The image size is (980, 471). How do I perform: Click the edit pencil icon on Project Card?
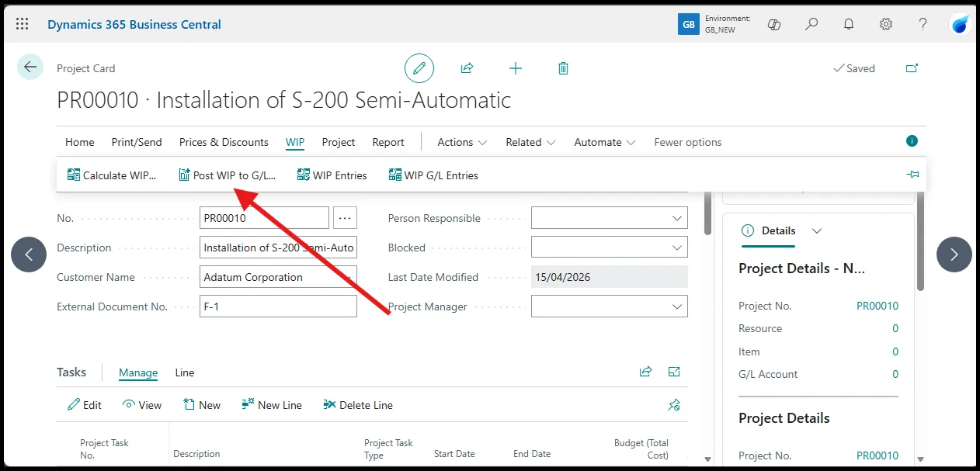[x=419, y=68]
